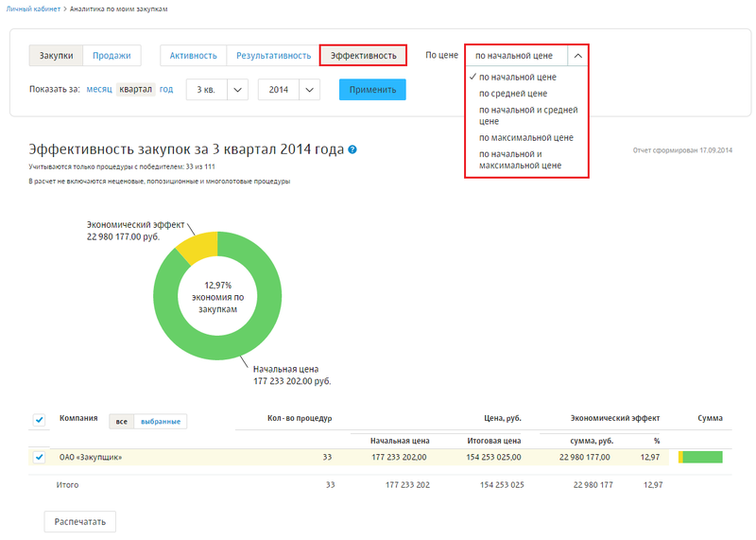This screenshot has width=756, height=540.
Task: Collapse the price dropdown using its chevron arrow
Action: 578,56
